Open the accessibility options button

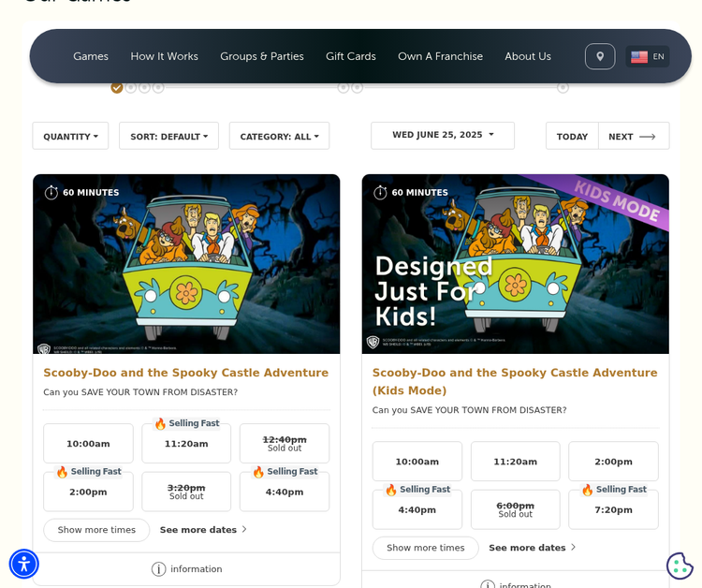[x=23, y=564]
